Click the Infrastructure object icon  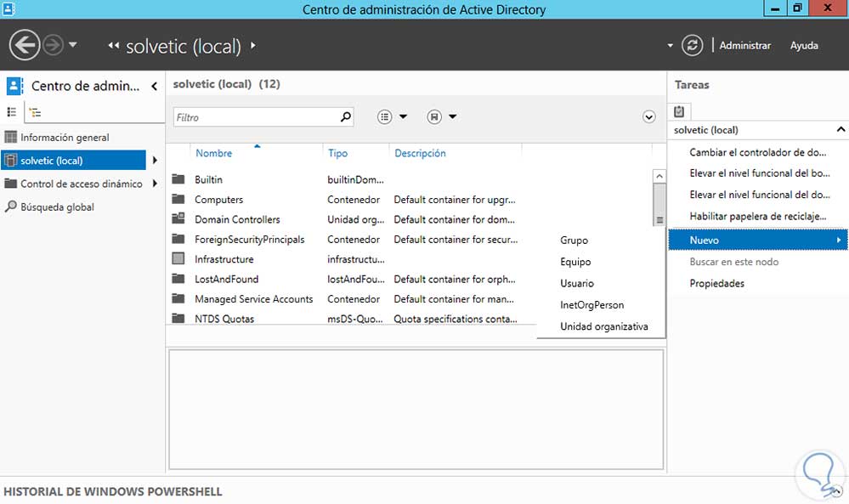tap(178, 259)
